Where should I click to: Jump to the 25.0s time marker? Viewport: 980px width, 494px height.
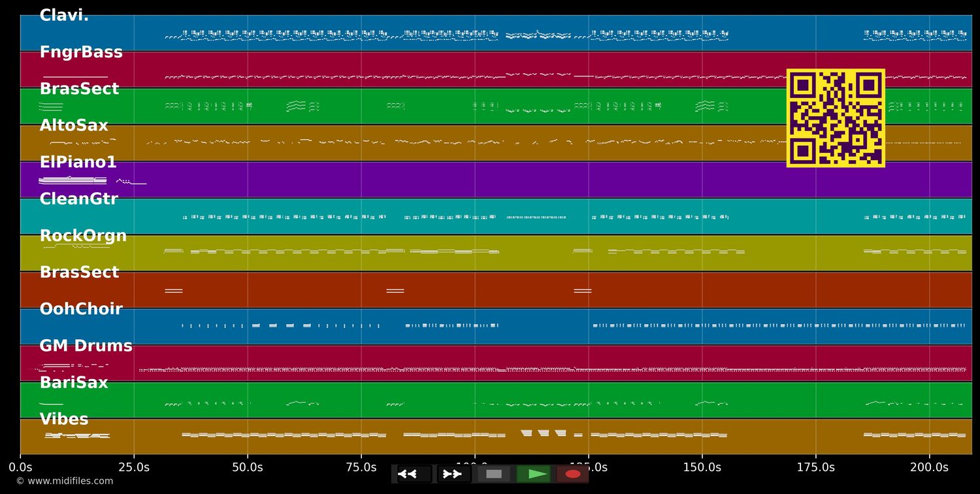coord(134,467)
